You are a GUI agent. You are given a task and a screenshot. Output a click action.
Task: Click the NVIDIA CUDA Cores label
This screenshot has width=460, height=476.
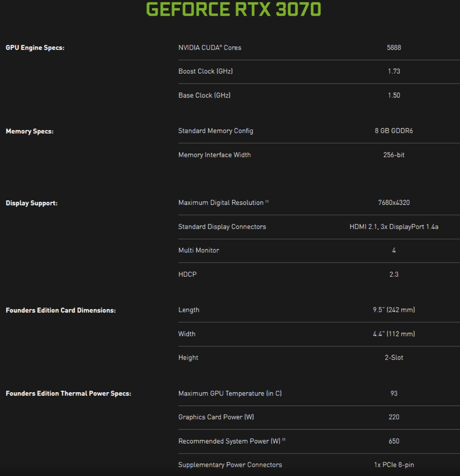tap(210, 48)
